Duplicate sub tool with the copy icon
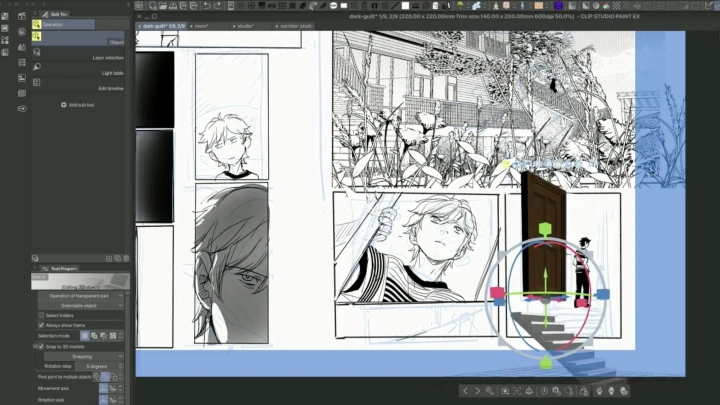720x405 pixels. pyautogui.click(x=118, y=259)
